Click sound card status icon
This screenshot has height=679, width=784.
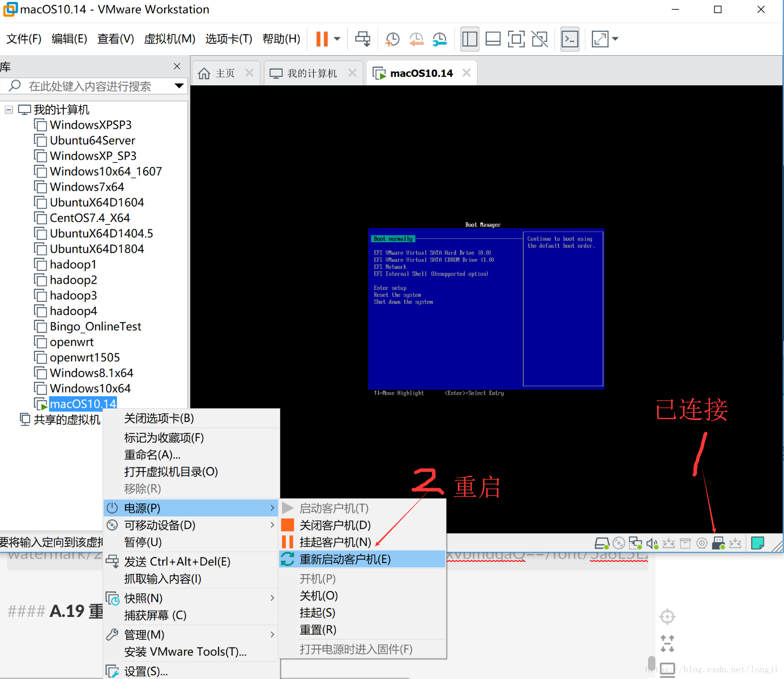tap(652, 543)
